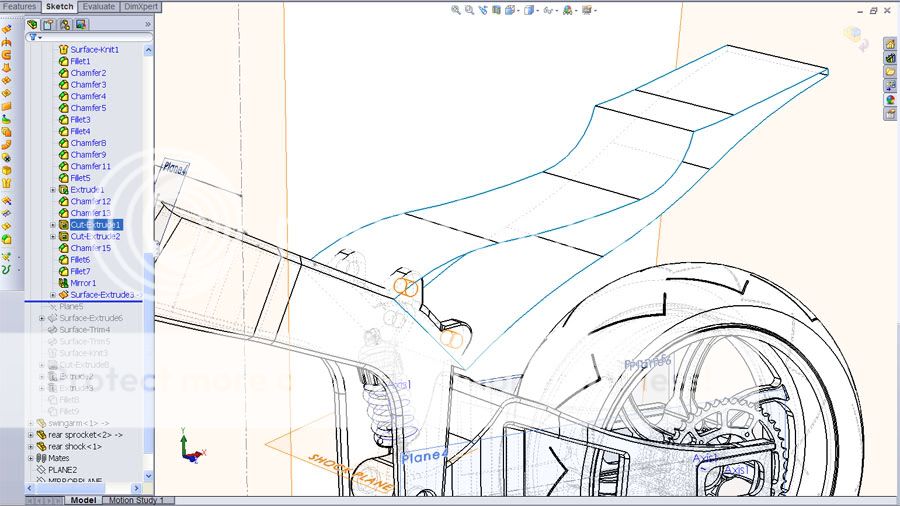Click the Surface-Knit1 feature icon

coord(64,49)
